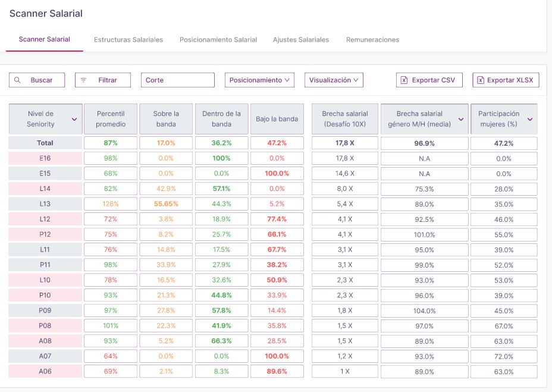Click into the Corte input field
The height and width of the screenshot is (392, 552).
(x=177, y=80)
